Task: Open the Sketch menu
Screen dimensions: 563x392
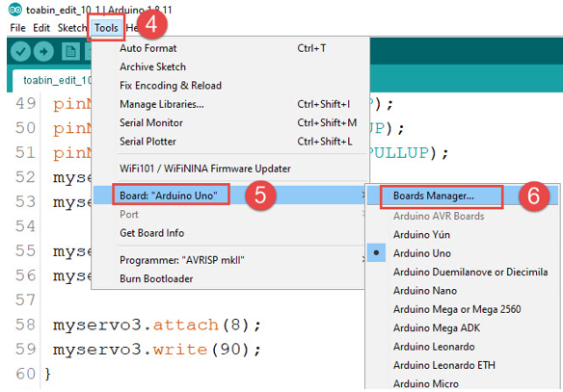Action: tap(71, 28)
